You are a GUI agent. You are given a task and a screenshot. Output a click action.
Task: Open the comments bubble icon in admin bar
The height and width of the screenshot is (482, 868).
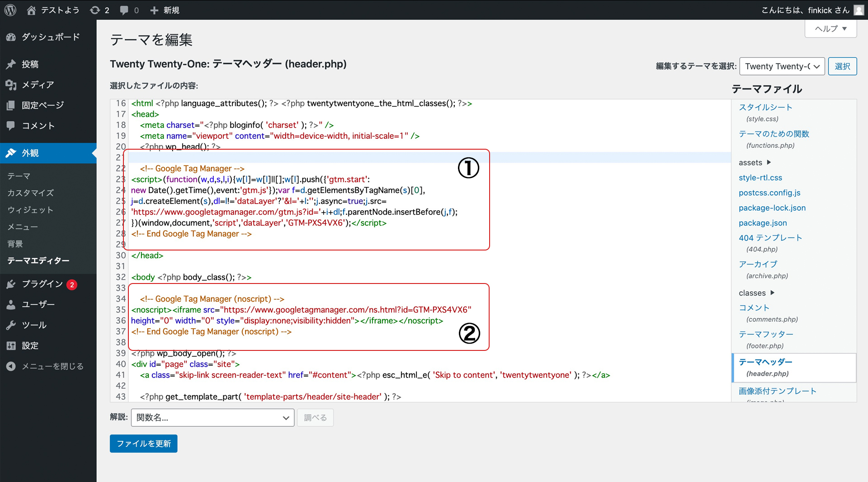click(124, 10)
